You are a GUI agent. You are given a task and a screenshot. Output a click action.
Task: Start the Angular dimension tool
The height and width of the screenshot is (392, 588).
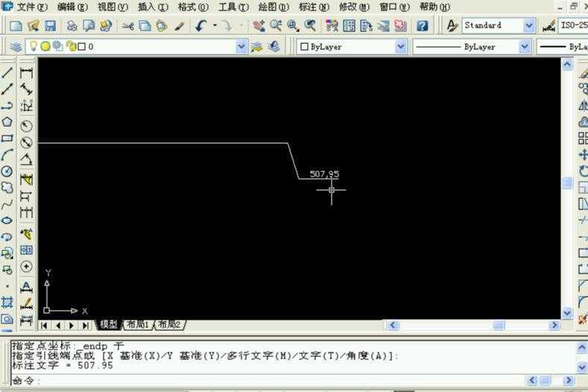26,159
